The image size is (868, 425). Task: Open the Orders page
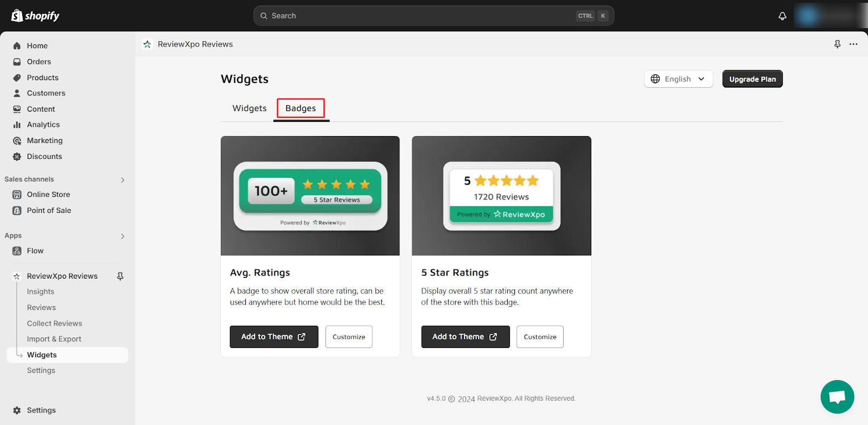click(x=39, y=62)
